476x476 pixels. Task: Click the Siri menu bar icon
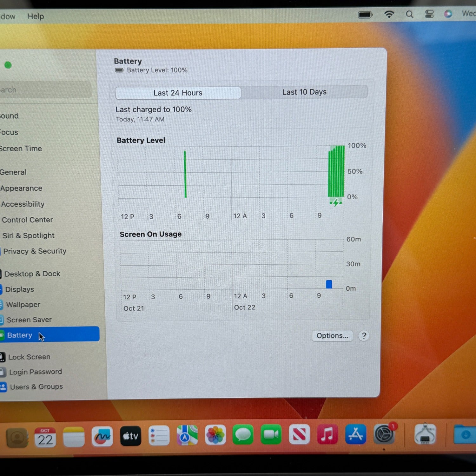(448, 14)
